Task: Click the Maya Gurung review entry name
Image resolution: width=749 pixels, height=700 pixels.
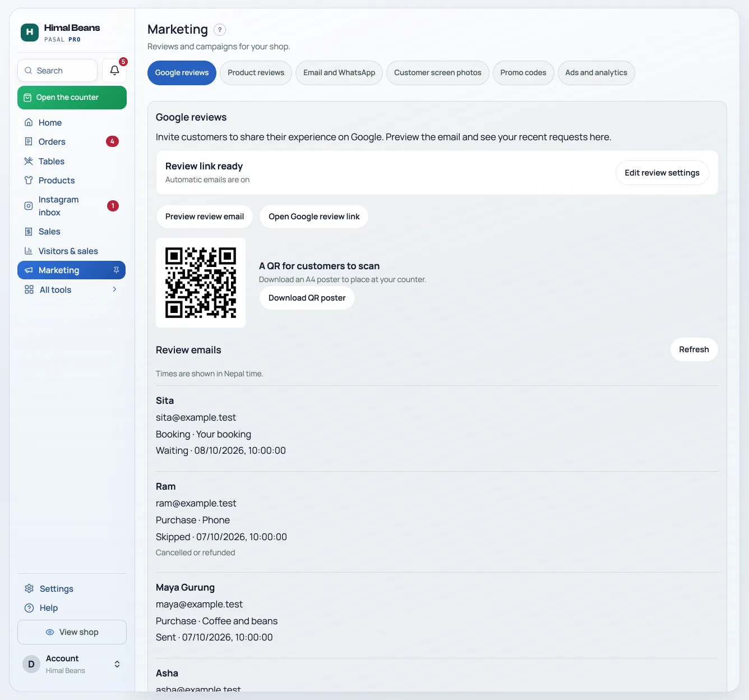Action: coord(185,587)
